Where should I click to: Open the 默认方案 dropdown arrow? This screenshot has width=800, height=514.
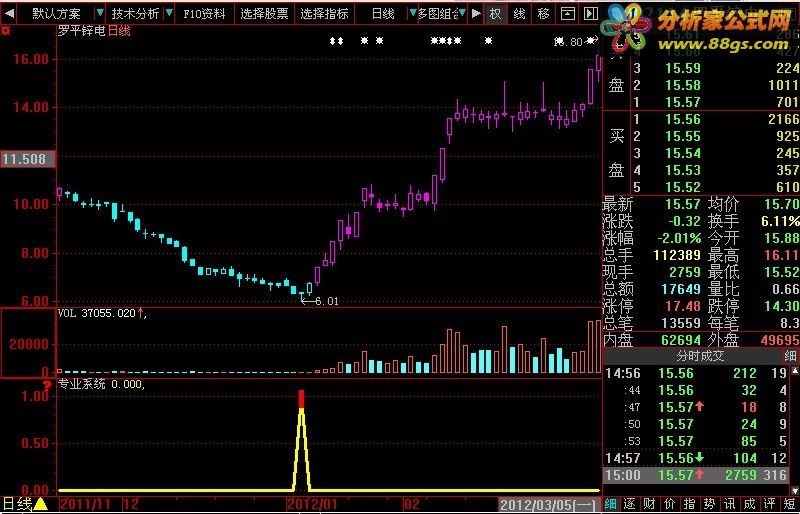point(100,13)
